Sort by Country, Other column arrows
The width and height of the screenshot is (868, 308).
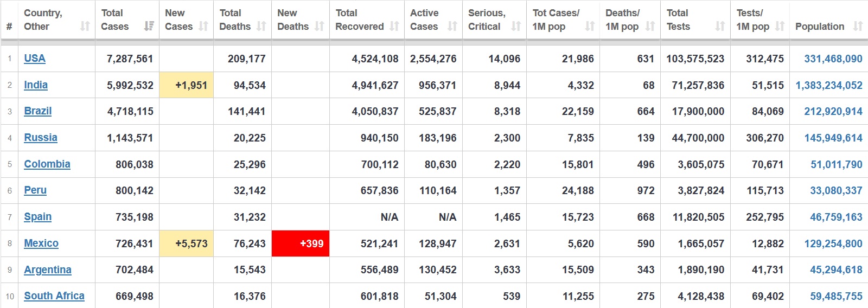85,26
